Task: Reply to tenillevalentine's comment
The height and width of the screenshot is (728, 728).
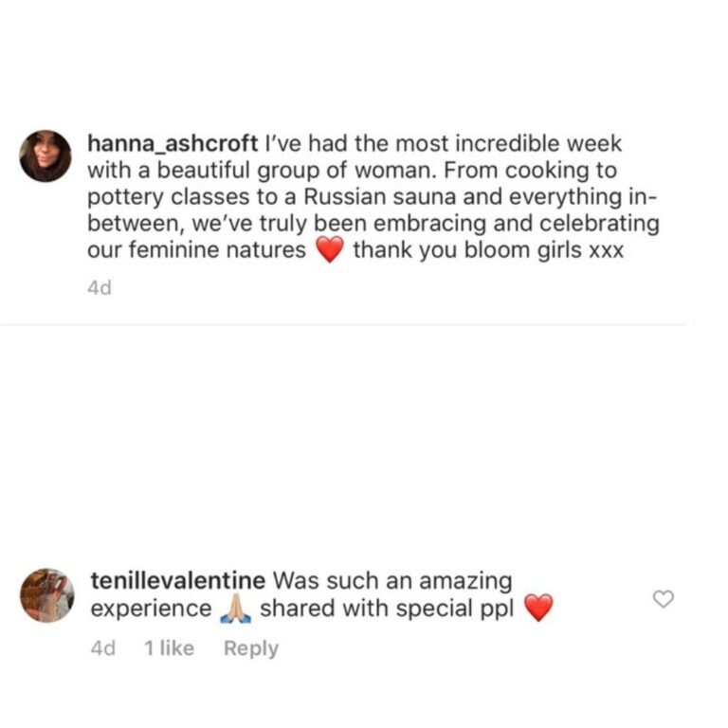Action: (251, 648)
